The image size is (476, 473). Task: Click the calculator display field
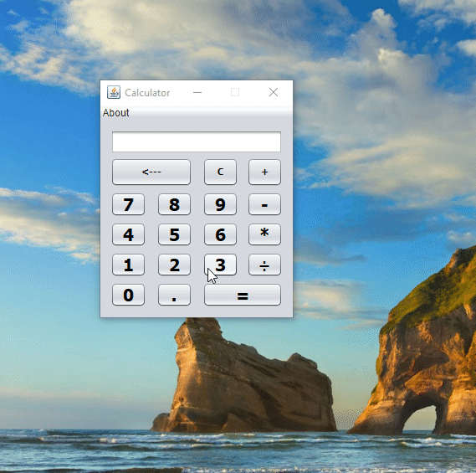coord(197,141)
